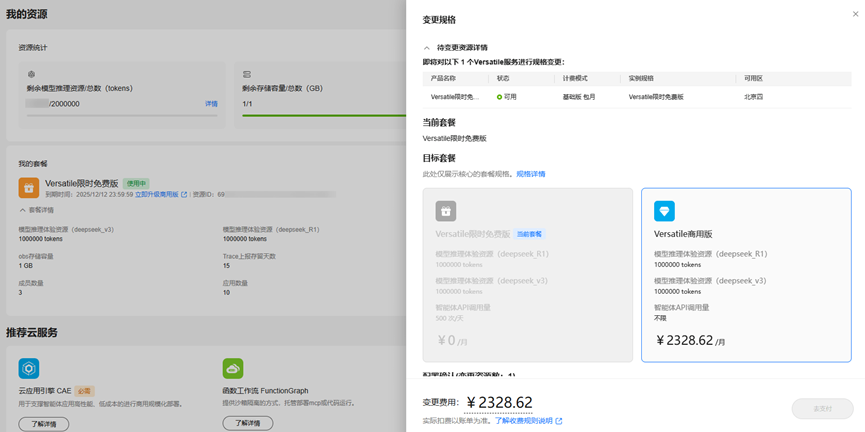Click the 成员数量 value 3

click(20, 292)
